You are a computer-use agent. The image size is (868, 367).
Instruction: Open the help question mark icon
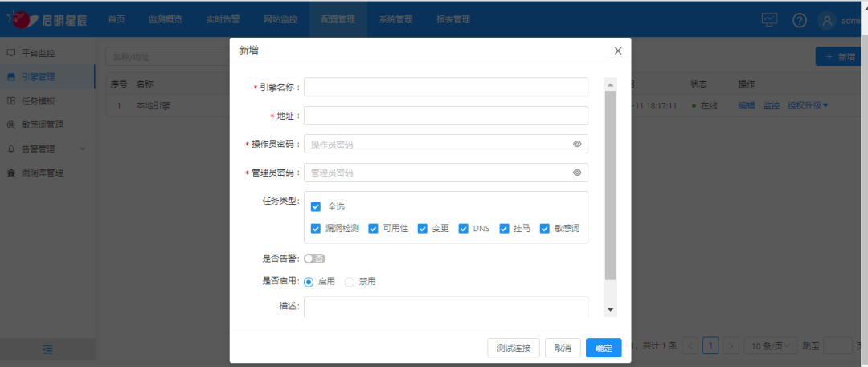pos(799,20)
